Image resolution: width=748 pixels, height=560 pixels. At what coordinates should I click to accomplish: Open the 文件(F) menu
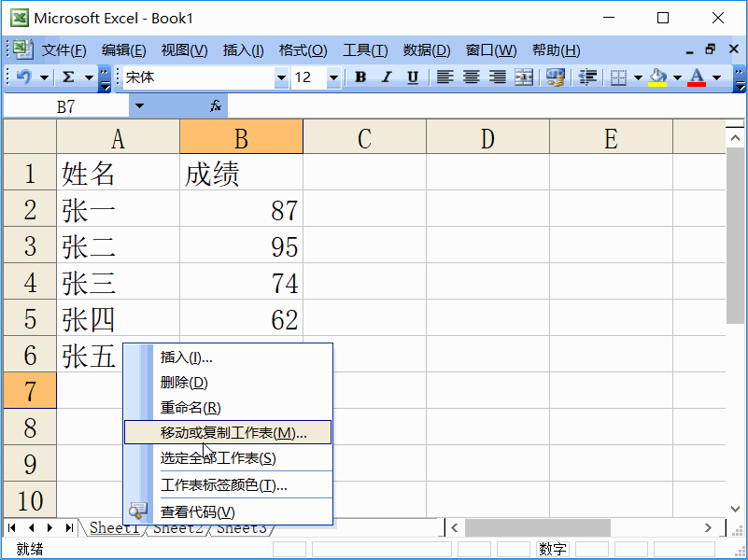pos(64,50)
